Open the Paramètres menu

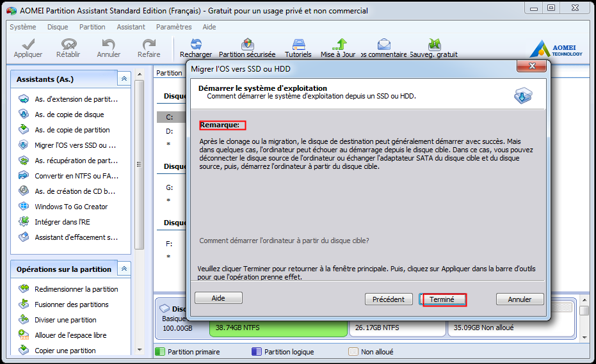173,27
